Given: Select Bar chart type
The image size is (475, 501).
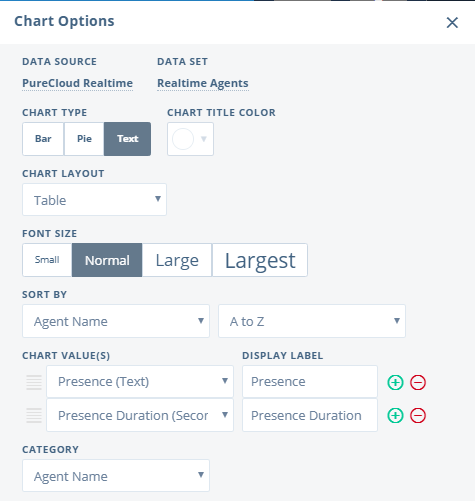Looking at the screenshot, I should 43,139.
